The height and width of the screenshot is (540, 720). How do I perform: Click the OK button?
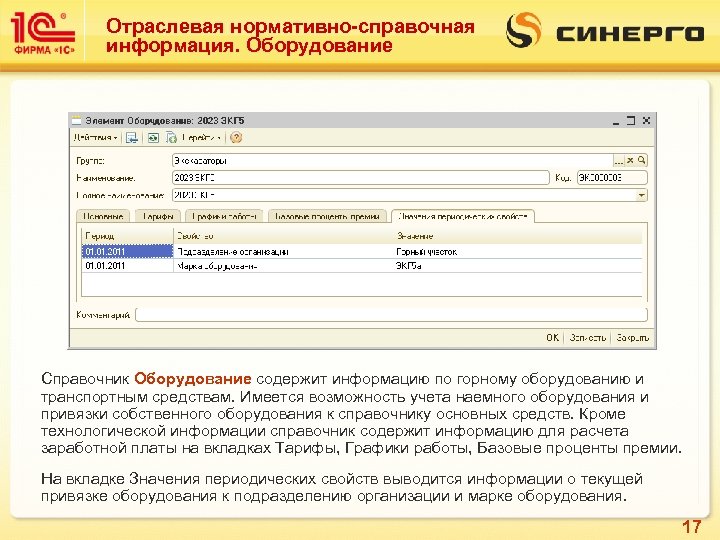tap(552, 338)
